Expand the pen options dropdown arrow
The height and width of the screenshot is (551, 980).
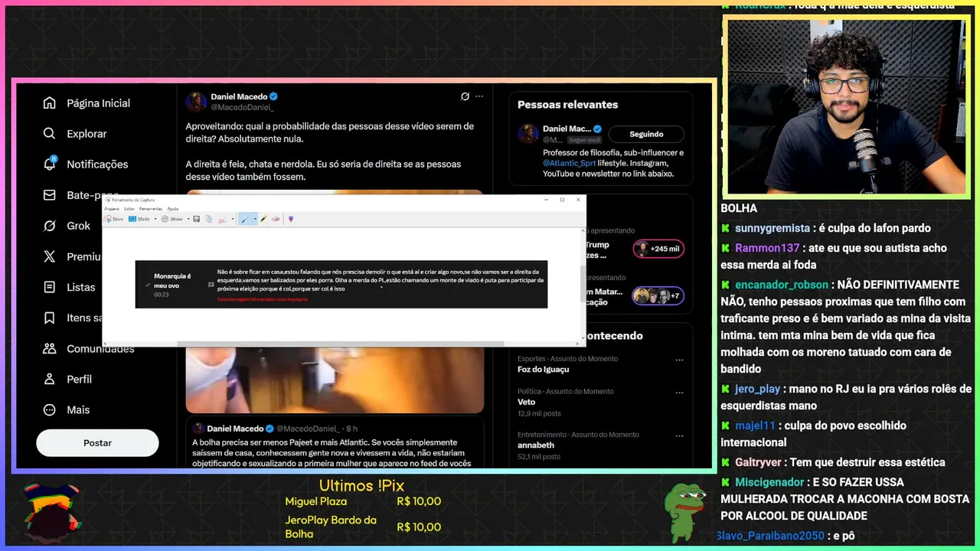(255, 219)
